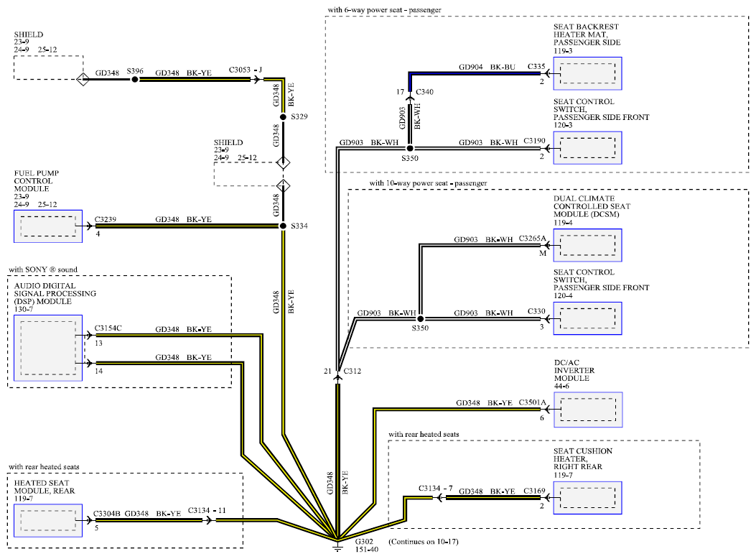Select the S350 splice dot near C3190
Image resolution: width=756 pixels, height=559 pixels.
point(410,149)
